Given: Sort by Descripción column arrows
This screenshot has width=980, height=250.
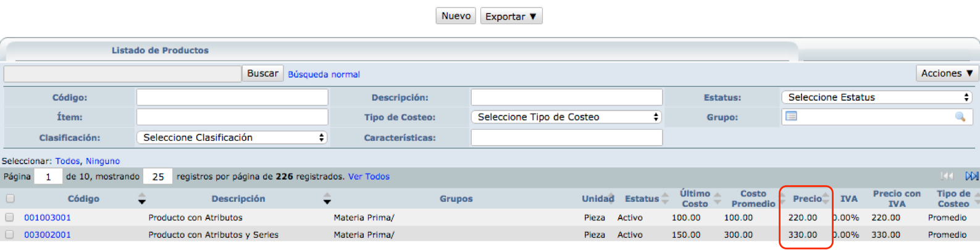Looking at the screenshot, I should point(327,199).
